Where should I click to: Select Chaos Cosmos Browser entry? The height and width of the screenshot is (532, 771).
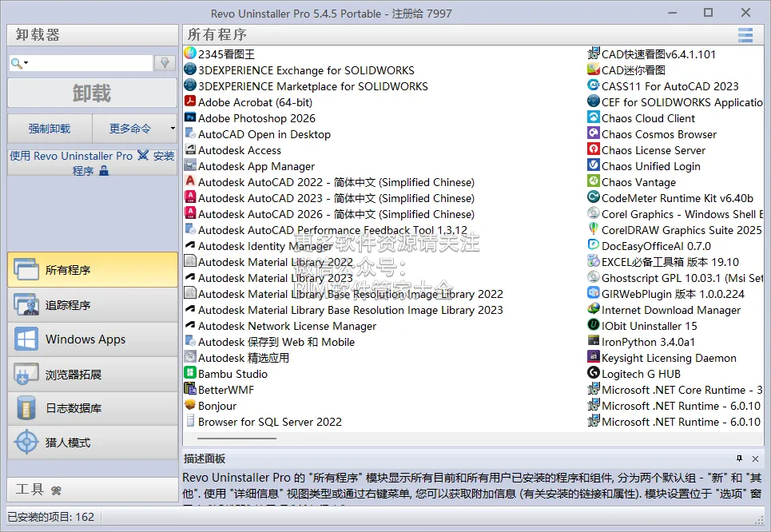point(653,133)
